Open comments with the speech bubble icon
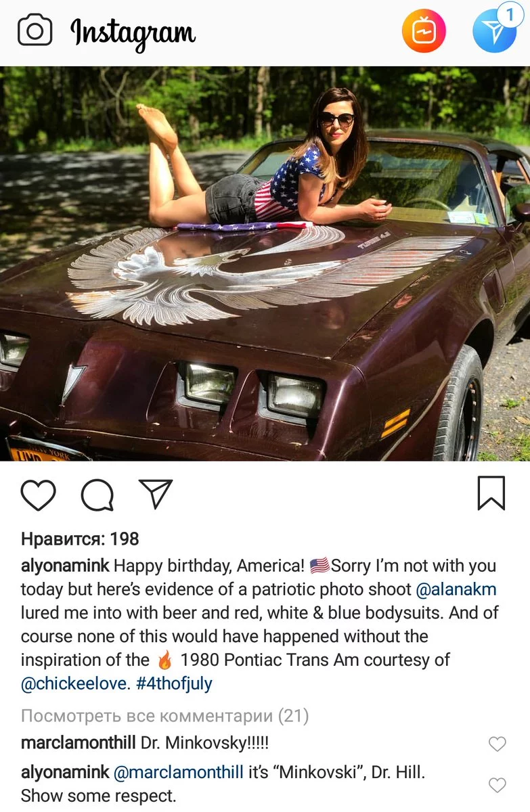 [97, 495]
